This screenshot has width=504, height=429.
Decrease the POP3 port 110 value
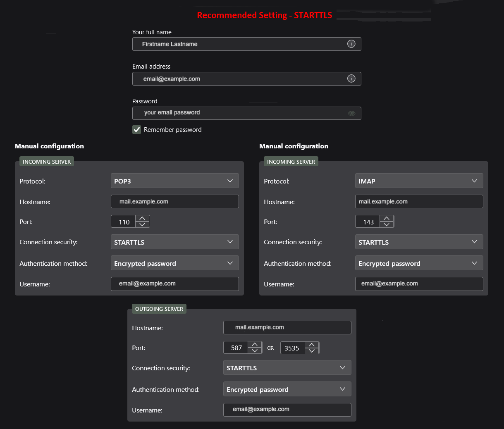(x=142, y=224)
